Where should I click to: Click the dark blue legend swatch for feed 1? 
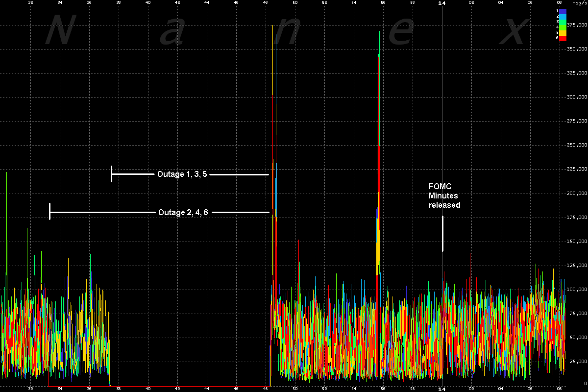point(563,11)
